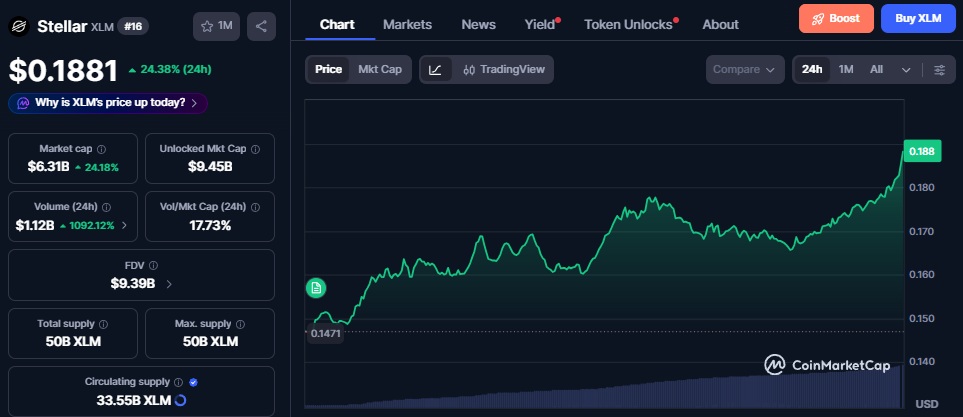Click info icon beside Max. supply
963x417 pixels.
pyautogui.click(x=240, y=324)
